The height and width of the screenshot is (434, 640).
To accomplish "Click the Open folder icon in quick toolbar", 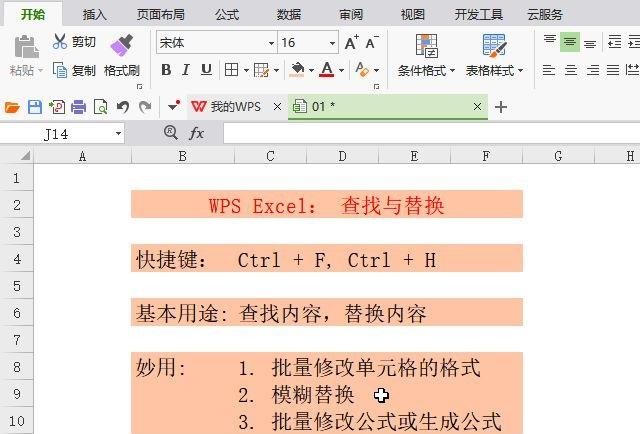I will pyautogui.click(x=12, y=107).
